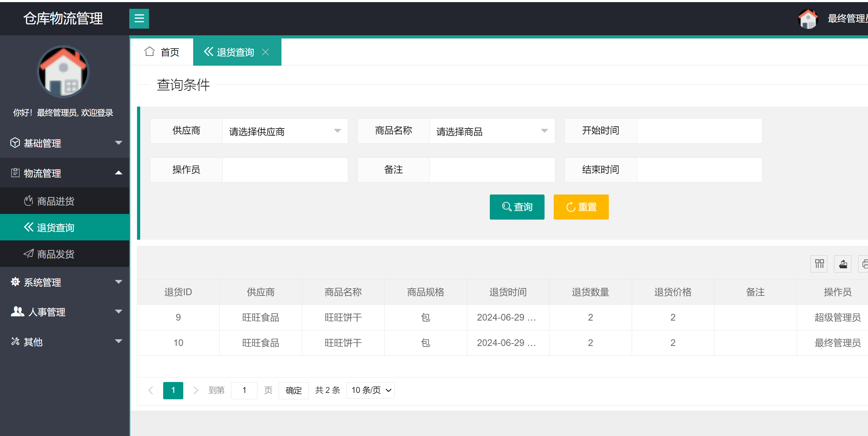Viewport: 868px width, 436px height.
Task: Open the user avatar icon in top-right corner
Action: tap(808, 19)
